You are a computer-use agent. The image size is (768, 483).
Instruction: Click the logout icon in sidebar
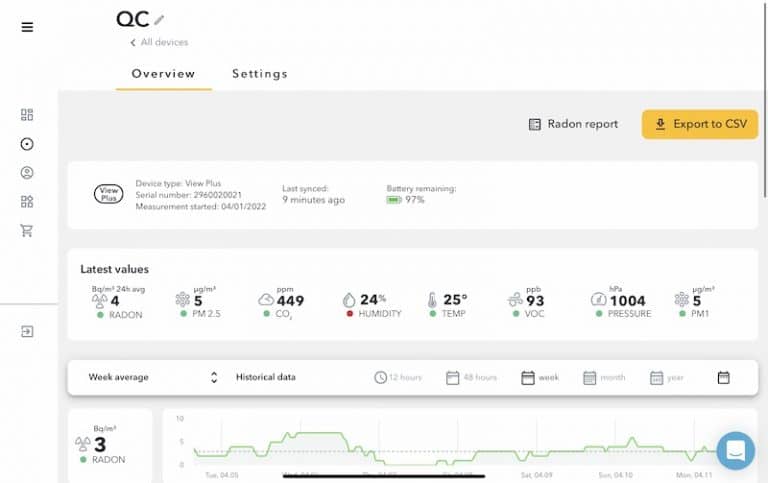(x=27, y=331)
